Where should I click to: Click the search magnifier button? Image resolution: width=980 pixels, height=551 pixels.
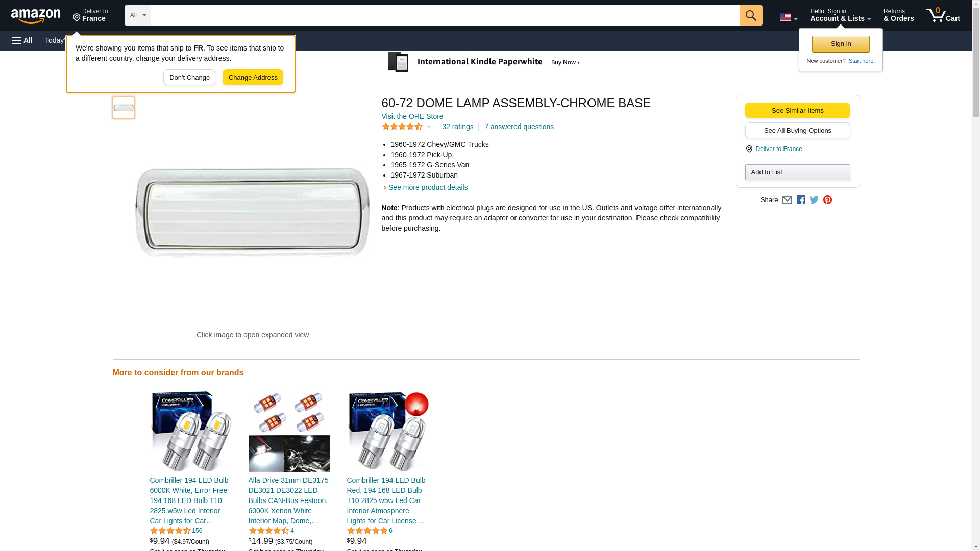751,15
